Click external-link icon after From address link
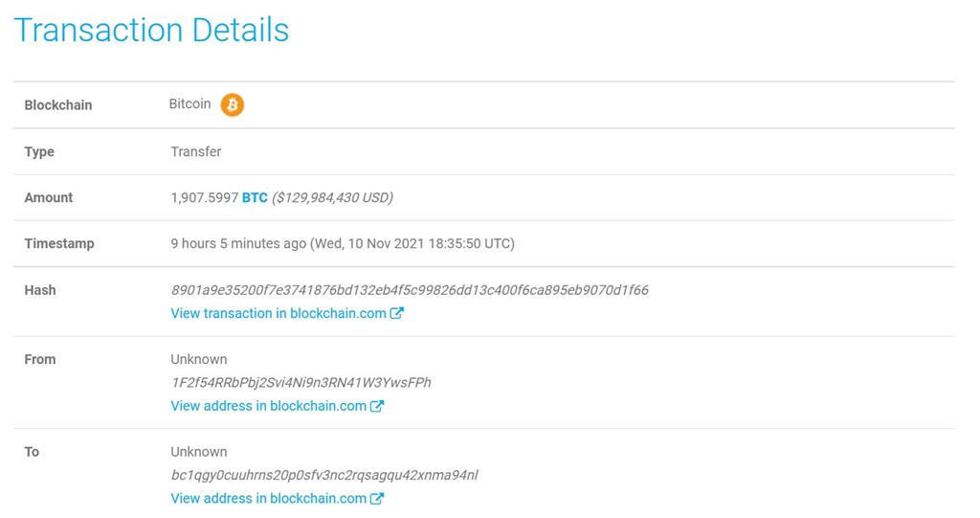Screen dimensions: 980x518 377,406
